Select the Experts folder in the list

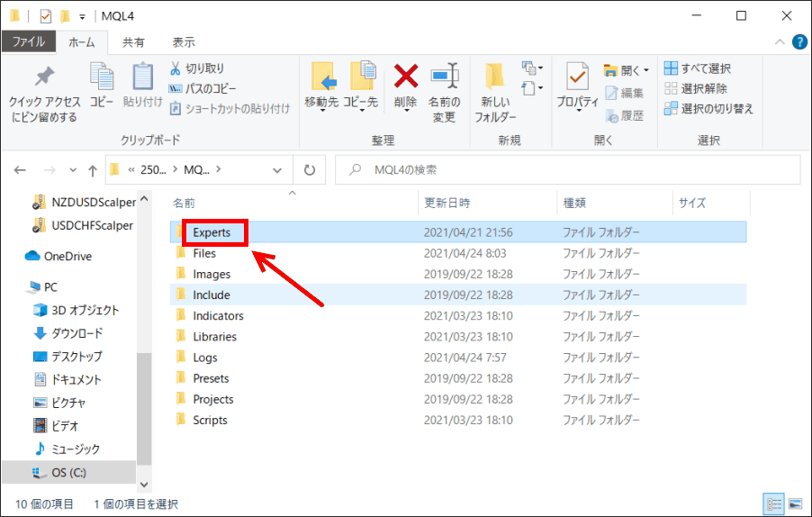click(x=212, y=232)
